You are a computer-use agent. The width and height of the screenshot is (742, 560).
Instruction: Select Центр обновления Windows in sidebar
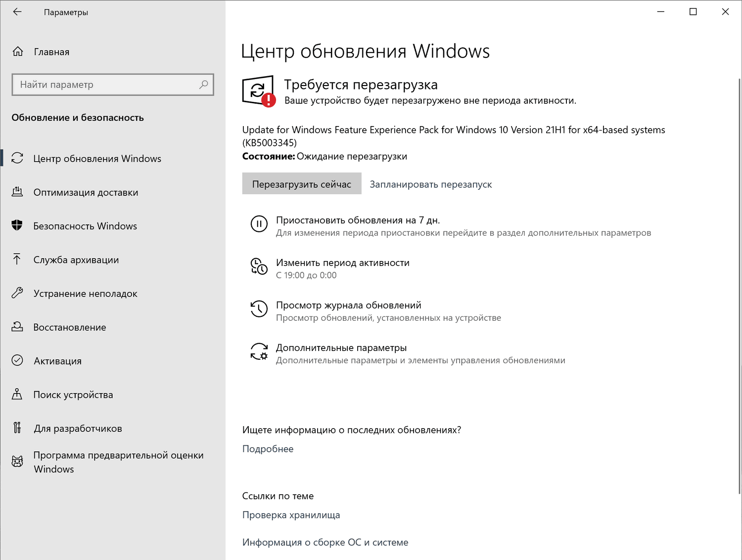(x=97, y=158)
